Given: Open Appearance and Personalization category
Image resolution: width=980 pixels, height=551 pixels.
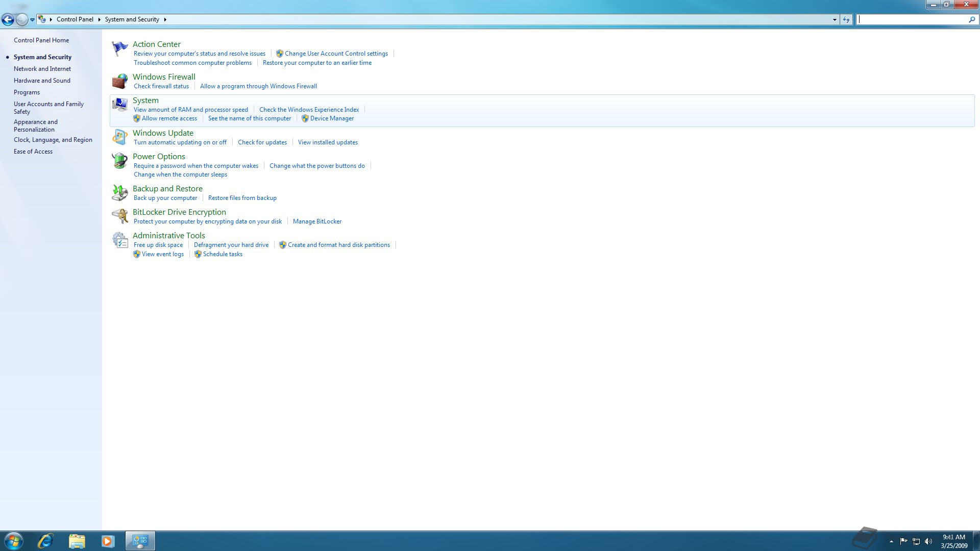Looking at the screenshot, I should 36,126.
